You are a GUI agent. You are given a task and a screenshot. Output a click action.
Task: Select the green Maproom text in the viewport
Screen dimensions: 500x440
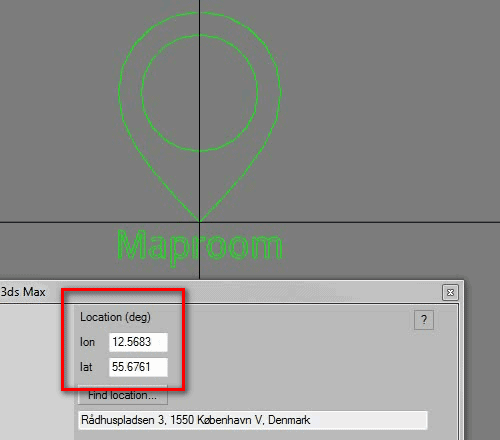point(199,247)
